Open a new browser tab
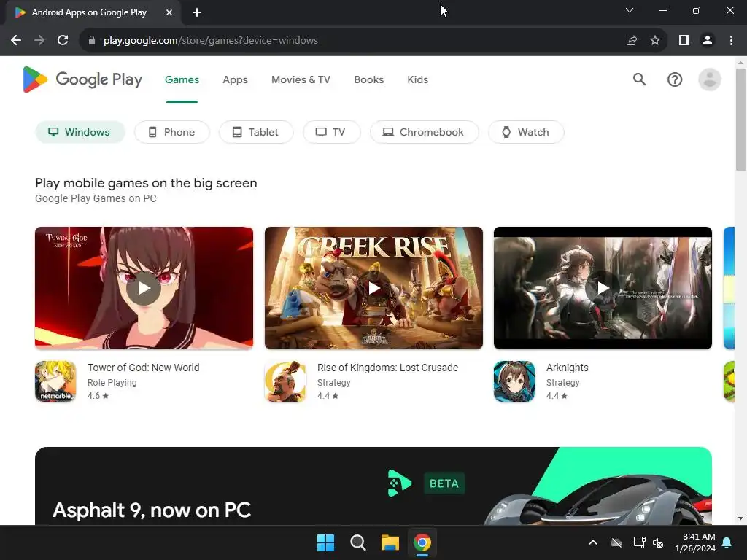Image resolution: width=747 pixels, height=560 pixels. point(197,12)
